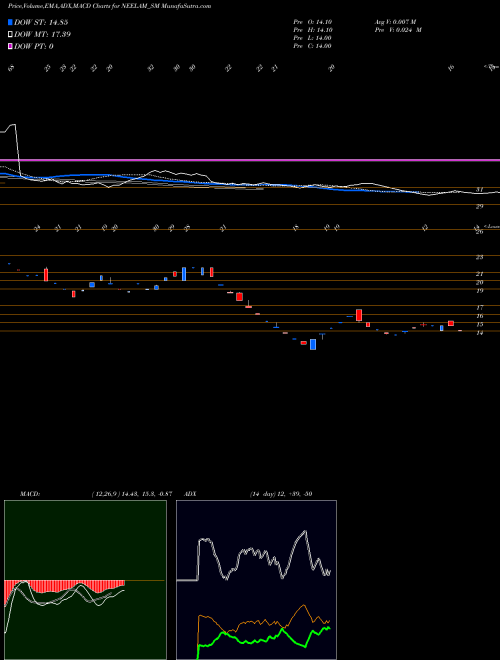Click the ADX '(14 day) 12, +39, -50' values
Screen dimensions: 500x660
click(x=281, y=494)
